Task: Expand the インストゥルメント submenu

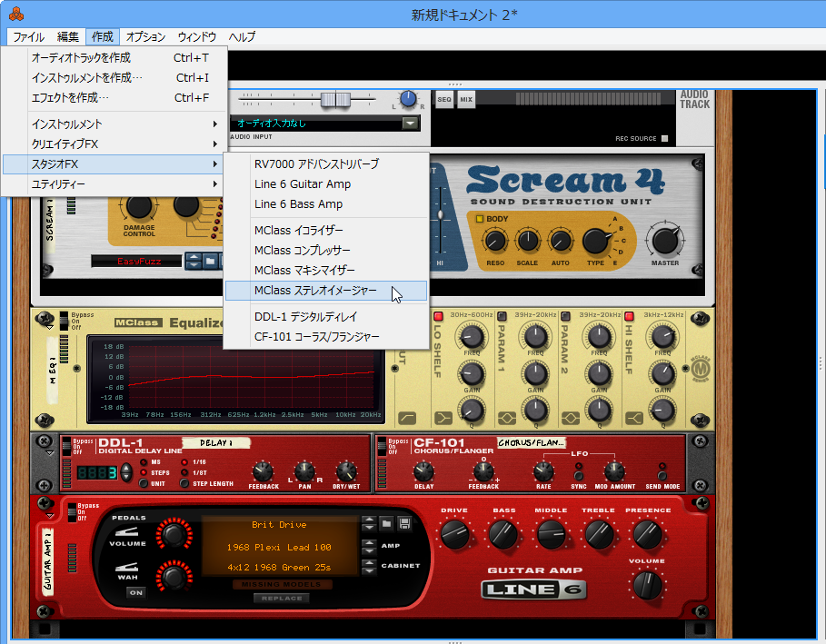Action: pyautogui.click(x=114, y=124)
